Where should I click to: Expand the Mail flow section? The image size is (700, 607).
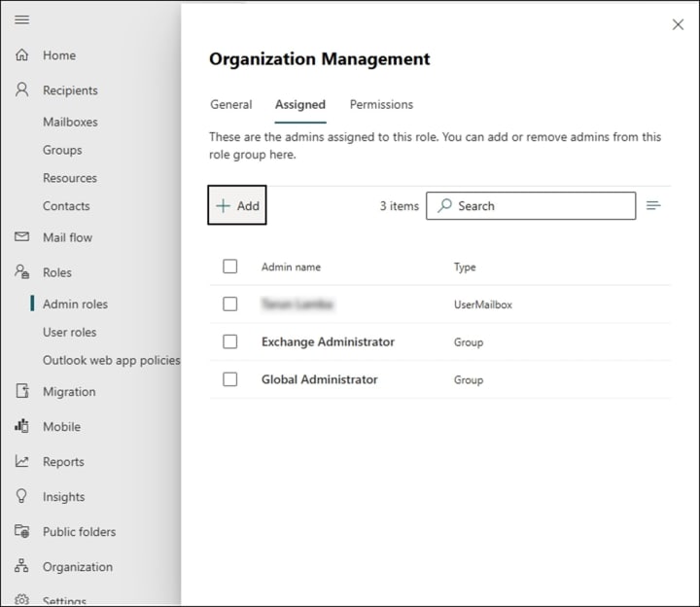point(67,237)
